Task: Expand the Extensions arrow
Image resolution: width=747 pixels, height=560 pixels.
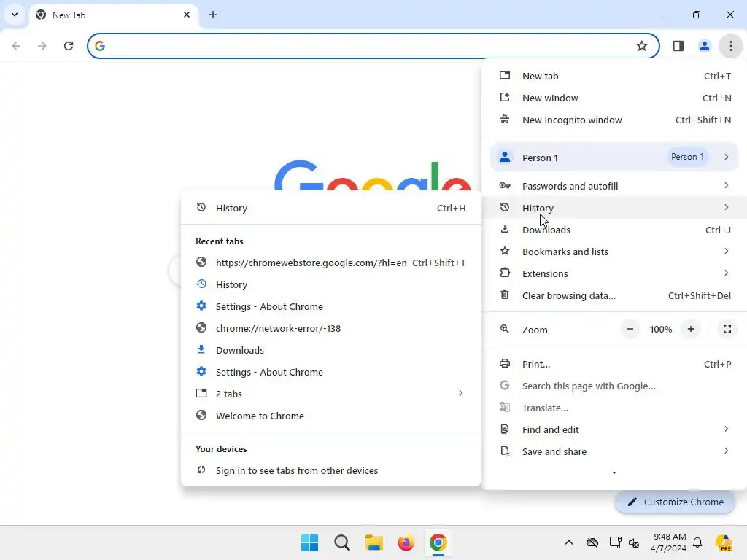Action: 726,273
